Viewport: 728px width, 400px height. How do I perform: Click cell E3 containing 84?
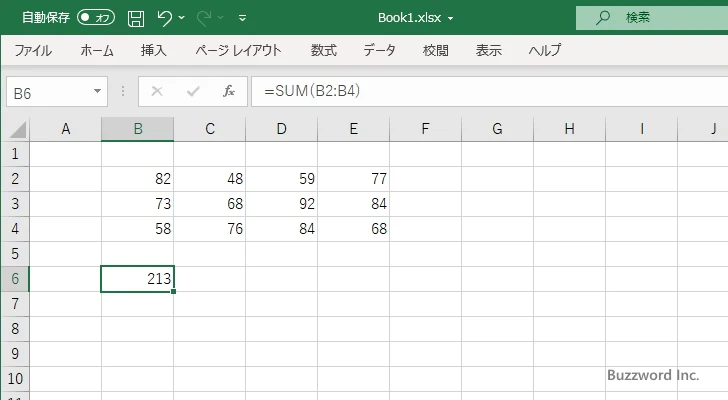(x=353, y=204)
